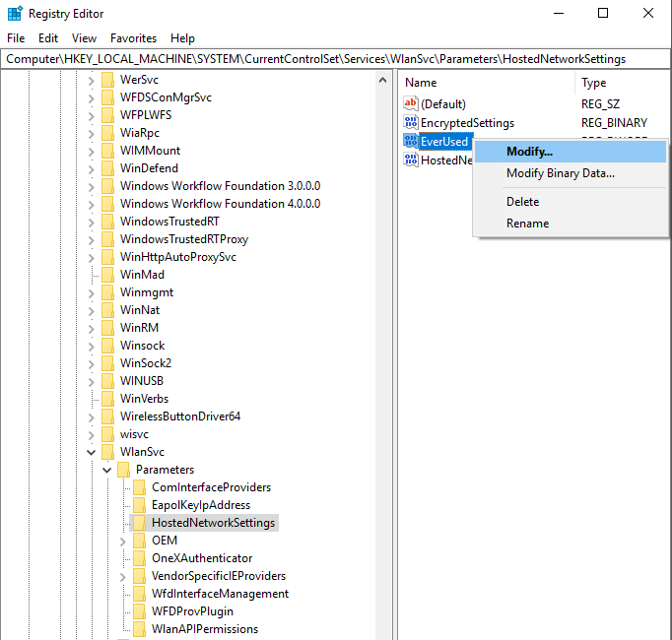Click the WinVerbs folder icon
The image size is (672, 640).
pos(108,399)
